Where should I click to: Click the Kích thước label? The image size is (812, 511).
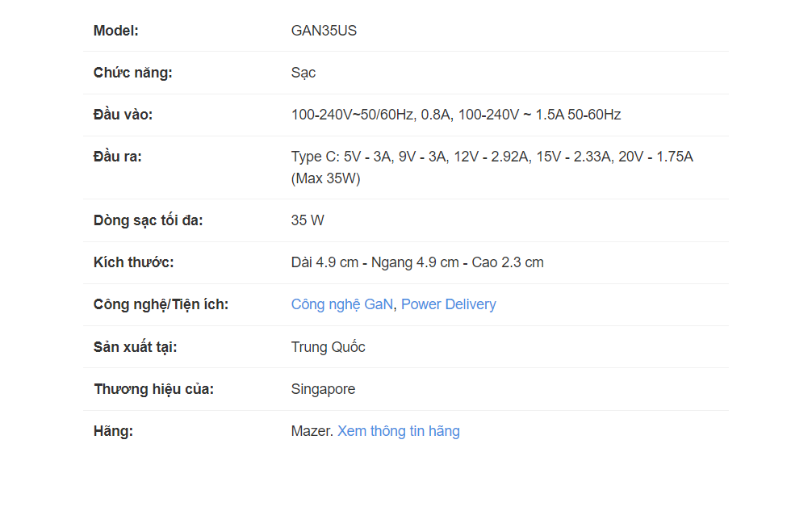(134, 262)
